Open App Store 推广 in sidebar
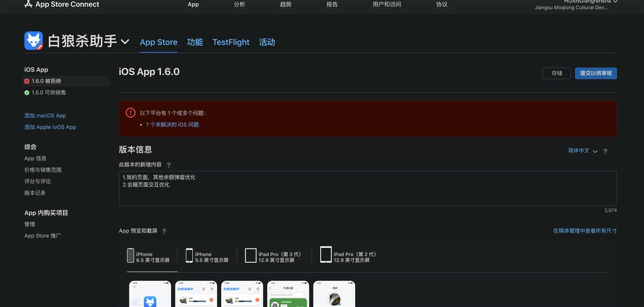The image size is (644, 307). [43, 236]
